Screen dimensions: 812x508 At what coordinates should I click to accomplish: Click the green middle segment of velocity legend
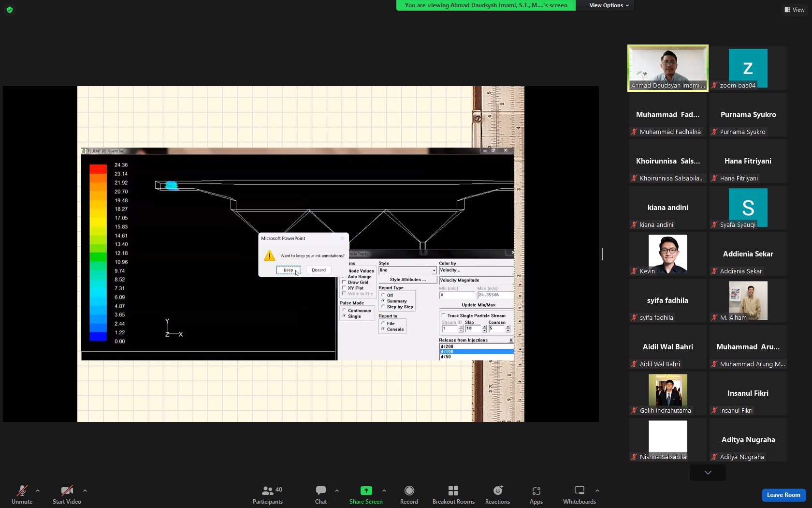click(x=98, y=257)
